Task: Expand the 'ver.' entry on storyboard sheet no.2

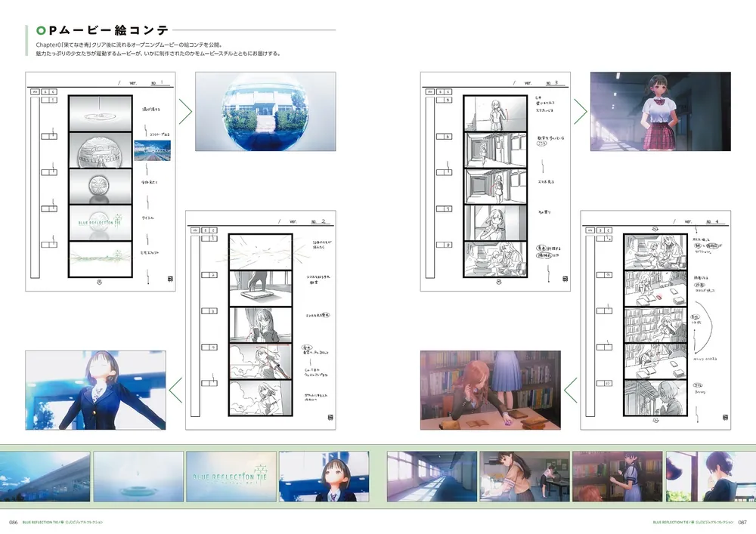Action: tap(292, 221)
